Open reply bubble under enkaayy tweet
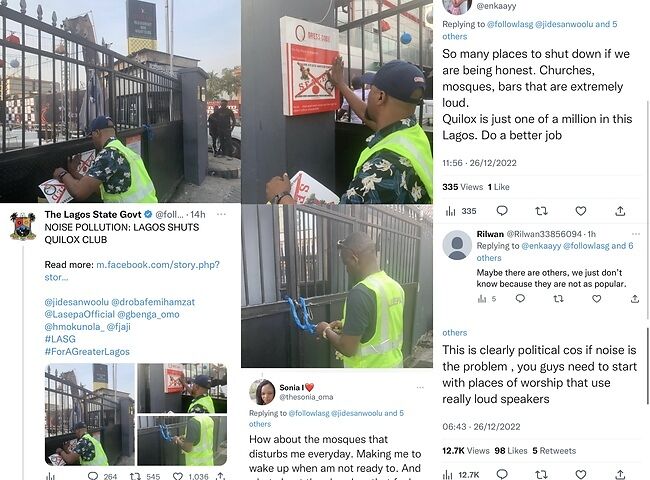This screenshot has height=480, width=650. [502, 211]
